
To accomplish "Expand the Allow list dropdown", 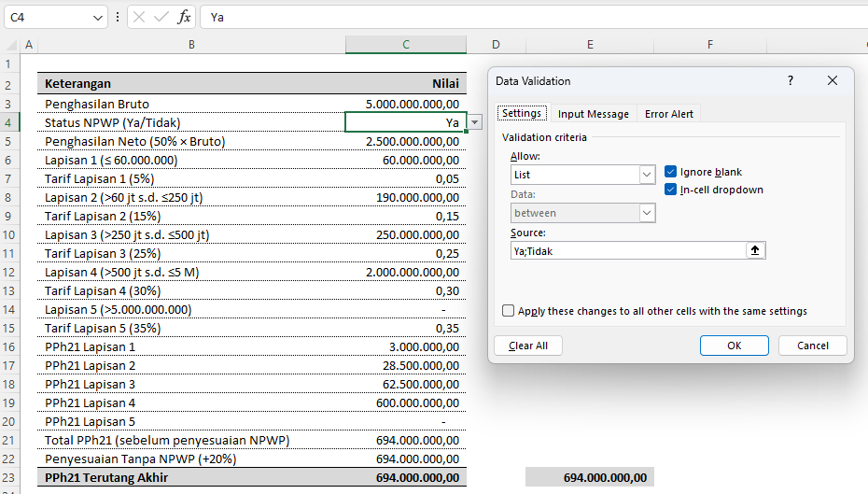I will click(647, 175).
